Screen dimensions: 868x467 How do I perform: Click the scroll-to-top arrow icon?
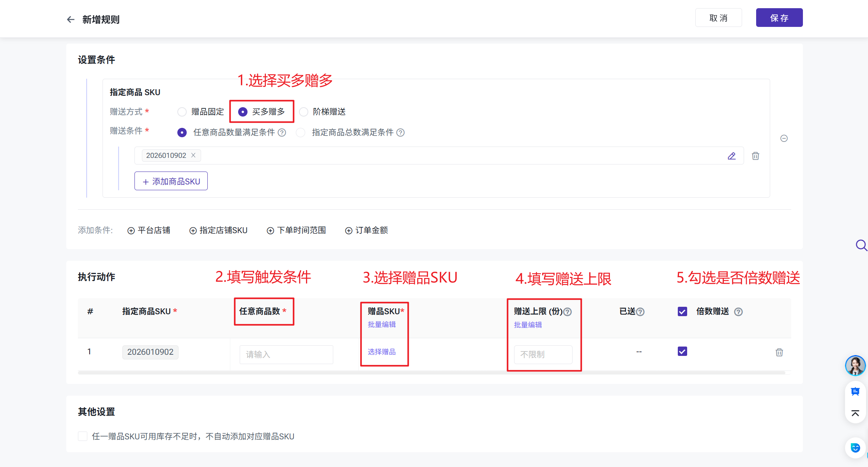[855, 413]
